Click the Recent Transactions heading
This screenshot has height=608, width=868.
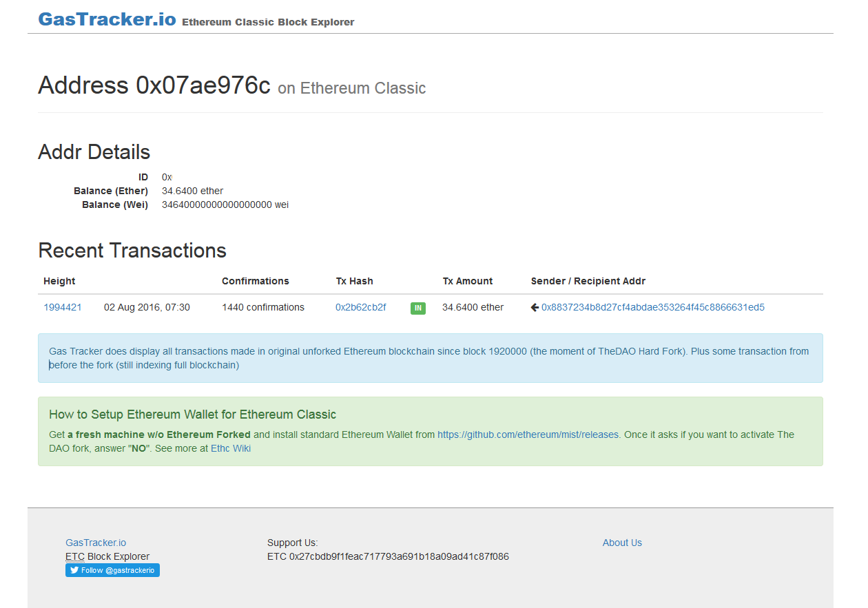[x=132, y=250]
